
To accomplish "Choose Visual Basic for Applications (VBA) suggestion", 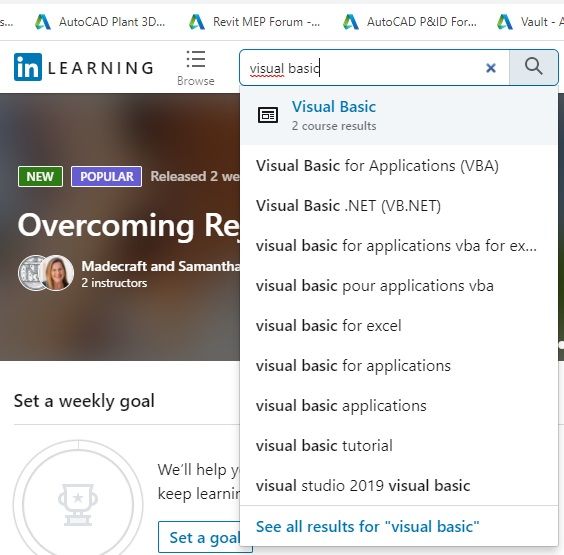I will [x=399, y=166].
